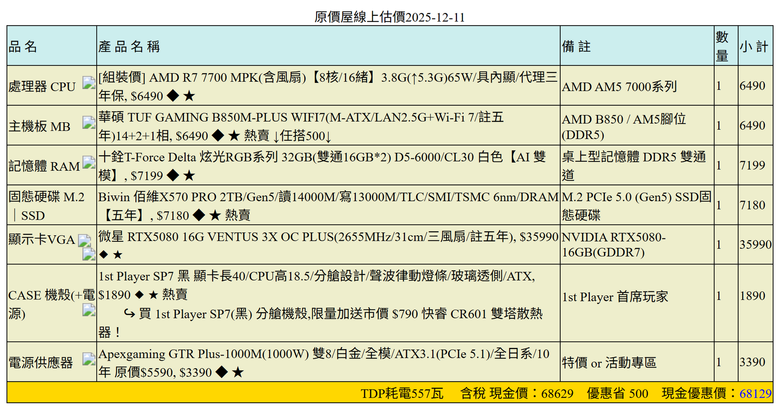This screenshot has height=406, width=780.
Task: Click the image icon beside 電源供應器
Action: 89,359
